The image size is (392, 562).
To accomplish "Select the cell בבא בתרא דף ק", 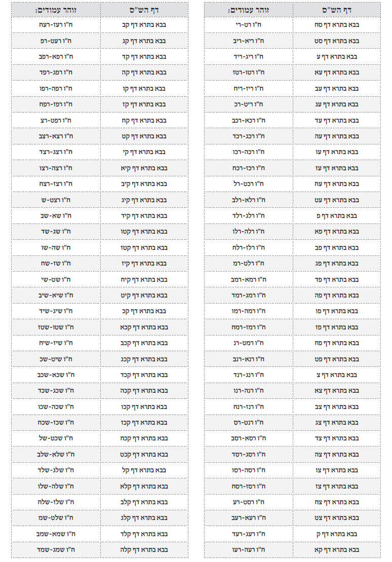I will tap(337, 534).
